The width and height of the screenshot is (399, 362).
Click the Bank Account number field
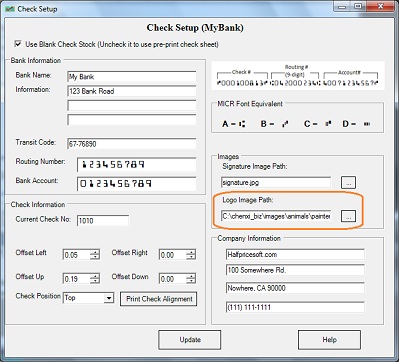[x=137, y=184]
